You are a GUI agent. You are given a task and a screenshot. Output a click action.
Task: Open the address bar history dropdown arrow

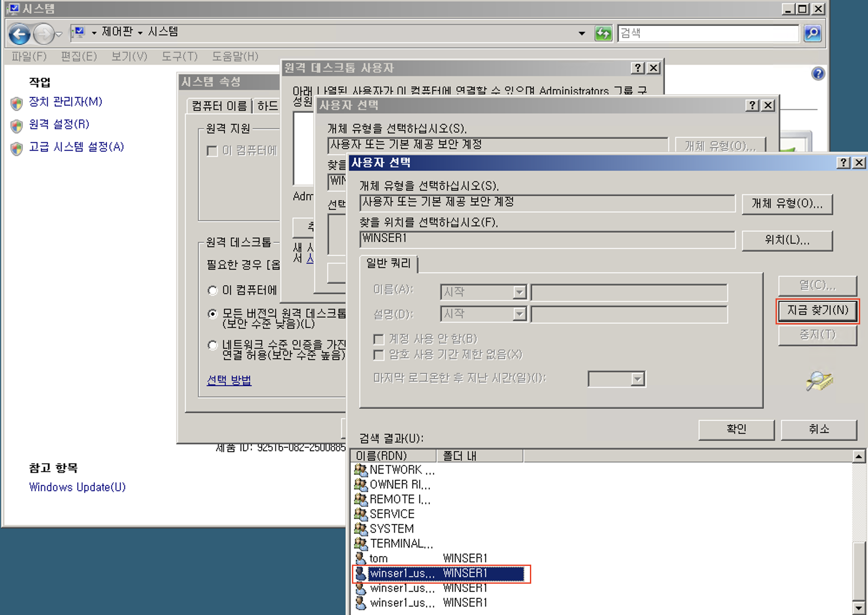click(x=582, y=33)
